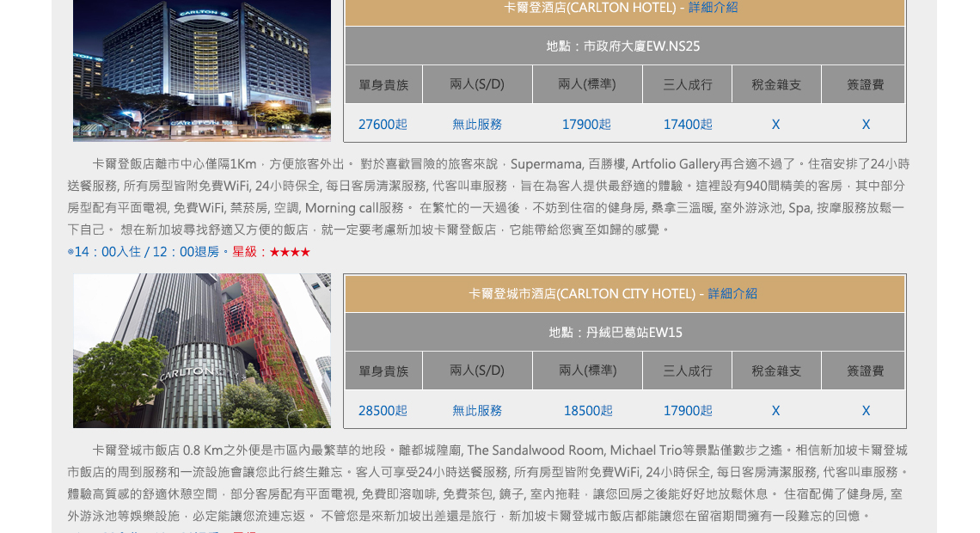Image resolution: width=980 pixels, height=533 pixels.
Task: Click the 簽證費 X value for Carlton City Hotel
Action: [x=866, y=411]
